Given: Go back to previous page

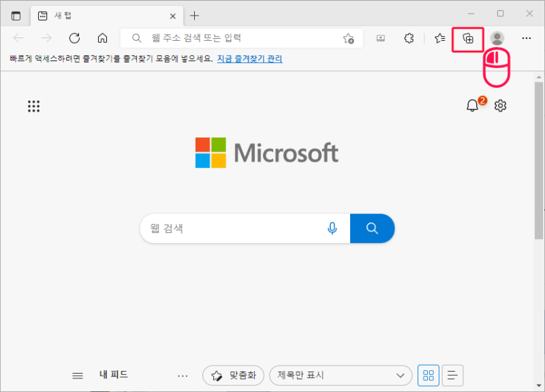Looking at the screenshot, I should pyautogui.click(x=18, y=38).
